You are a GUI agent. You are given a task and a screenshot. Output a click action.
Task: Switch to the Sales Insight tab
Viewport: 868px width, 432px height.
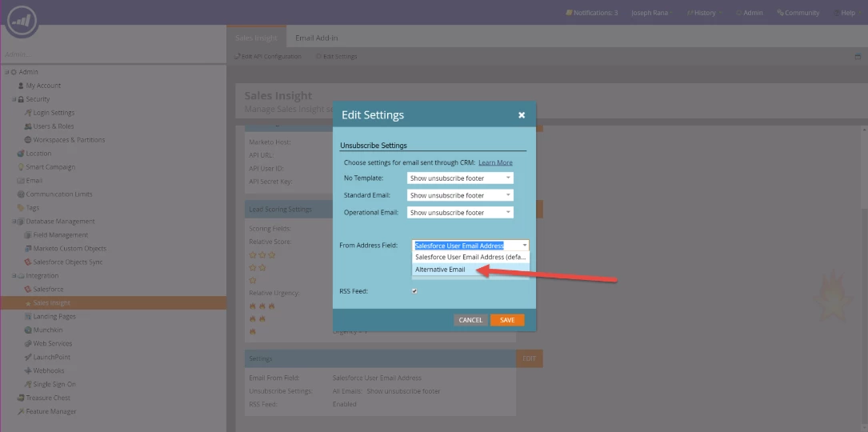256,38
